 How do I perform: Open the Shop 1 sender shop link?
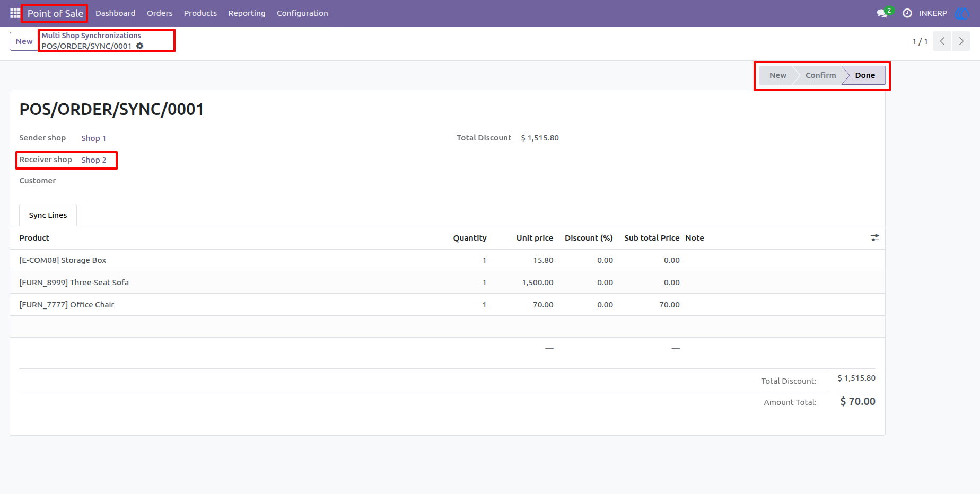point(93,138)
